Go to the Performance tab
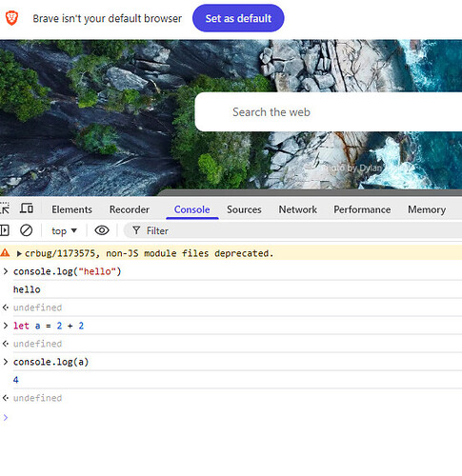462x476 pixels. coord(362,209)
